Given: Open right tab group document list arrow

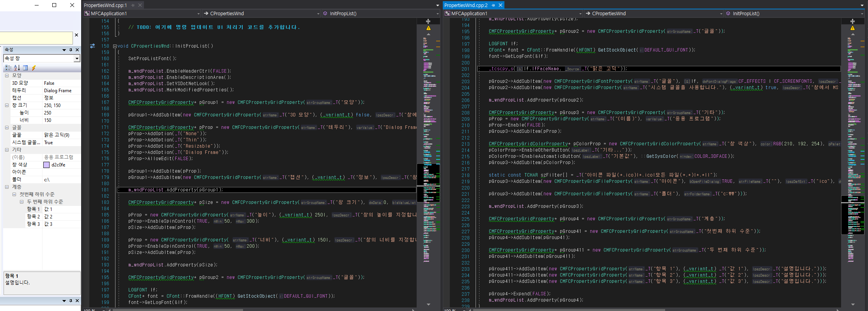Looking at the screenshot, I should click(862, 5).
